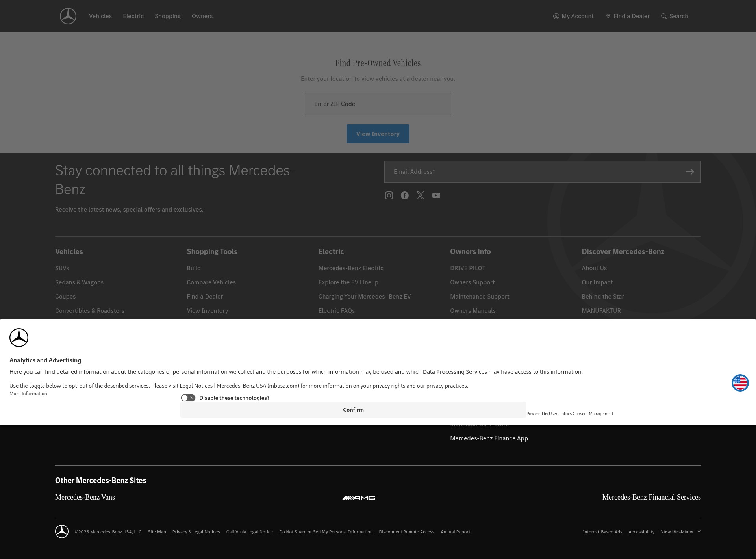Submit email with the arrow icon
This screenshot has width=756, height=559.
click(689, 172)
